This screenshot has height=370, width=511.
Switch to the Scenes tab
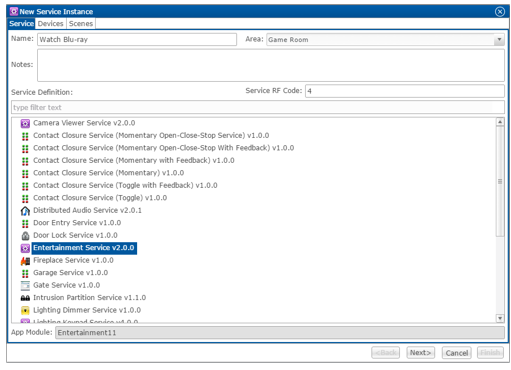pyautogui.click(x=81, y=24)
